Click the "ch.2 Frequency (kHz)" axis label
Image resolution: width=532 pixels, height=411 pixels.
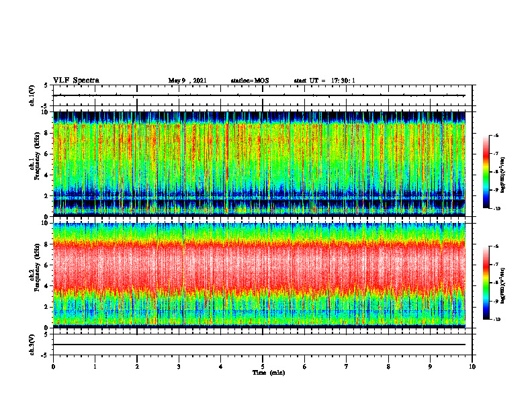point(35,267)
